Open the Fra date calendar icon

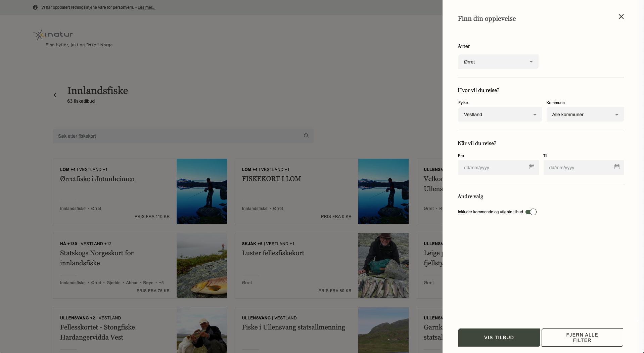click(x=532, y=167)
